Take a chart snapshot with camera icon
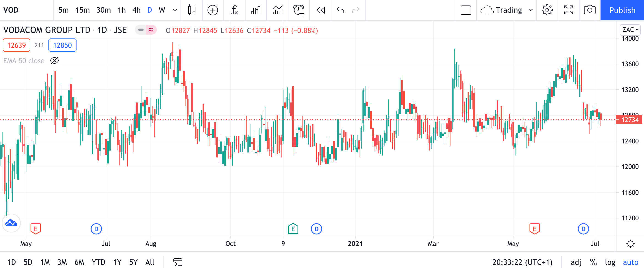This screenshot has height=272, width=644. pos(590,10)
